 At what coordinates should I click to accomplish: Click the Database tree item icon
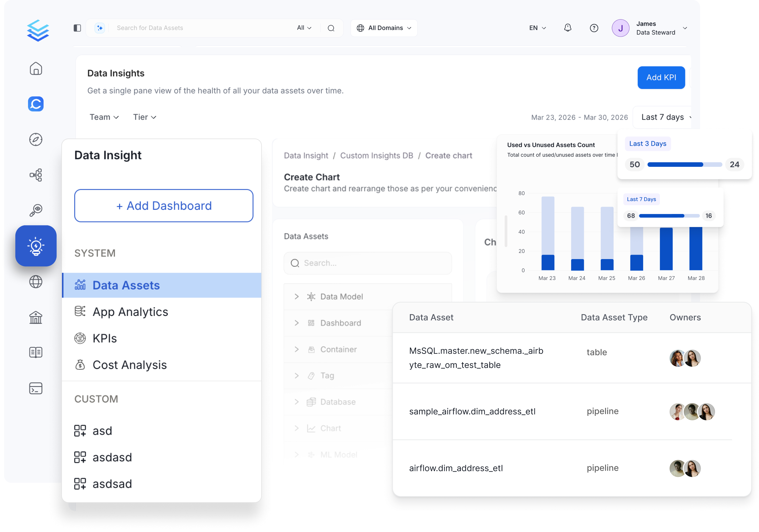pyautogui.click(x=311, y=402)
